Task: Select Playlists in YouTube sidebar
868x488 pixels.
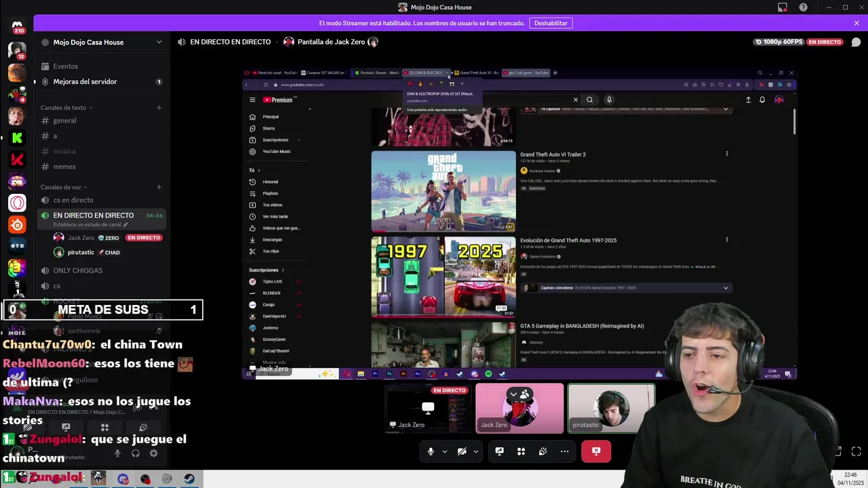Action: [278, 193]
